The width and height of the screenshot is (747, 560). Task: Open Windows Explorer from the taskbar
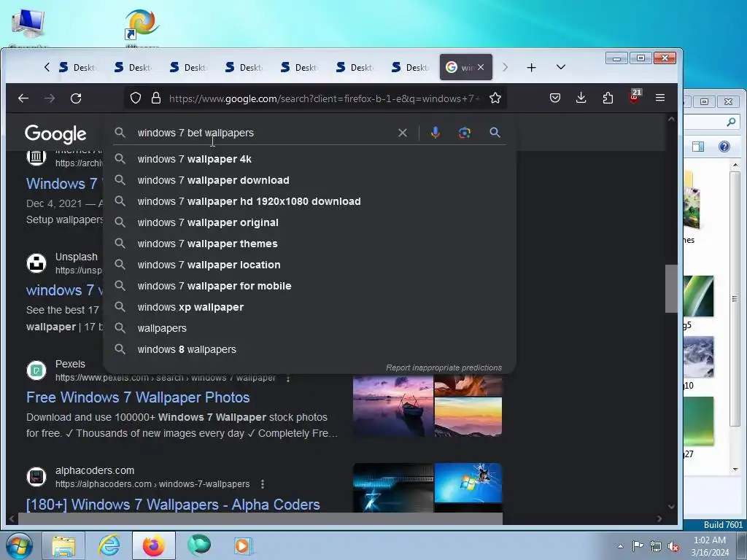(x=63, y=545)
